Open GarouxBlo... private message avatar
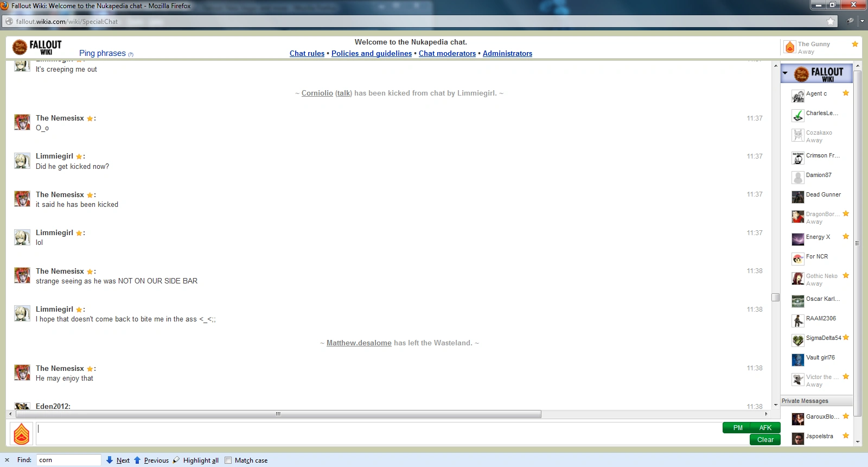 coord(797,419)
